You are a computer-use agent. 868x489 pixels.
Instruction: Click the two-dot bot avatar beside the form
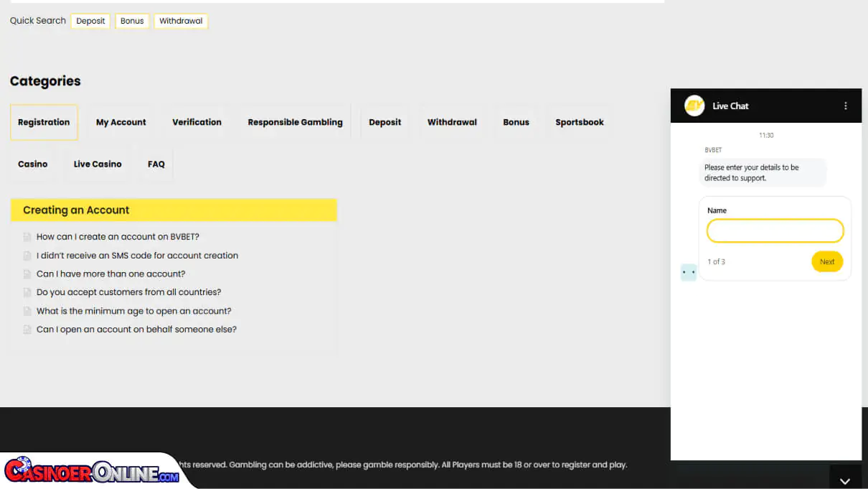[689, 272]
